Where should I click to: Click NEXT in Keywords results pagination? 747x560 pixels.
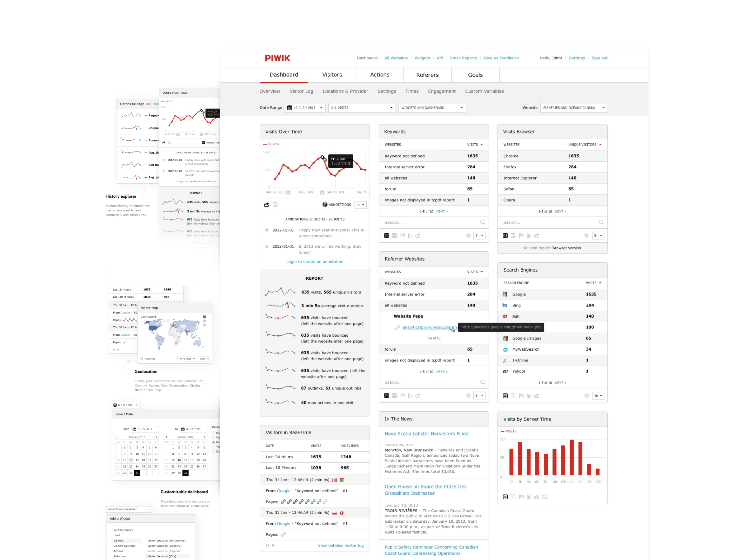(442, 211)
